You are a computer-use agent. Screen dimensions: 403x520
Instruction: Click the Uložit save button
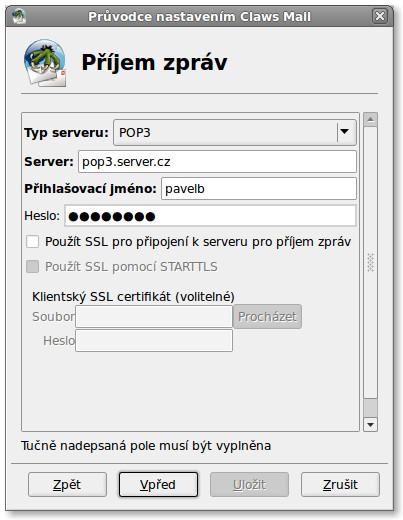coord(249,484)
